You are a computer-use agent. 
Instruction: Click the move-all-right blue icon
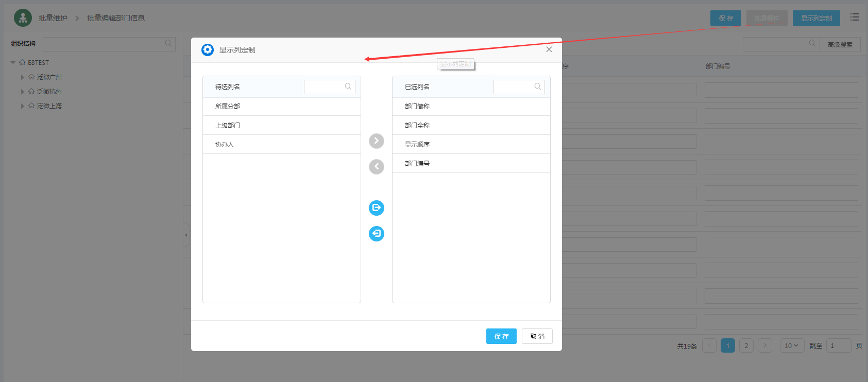[x=377, y=208]
